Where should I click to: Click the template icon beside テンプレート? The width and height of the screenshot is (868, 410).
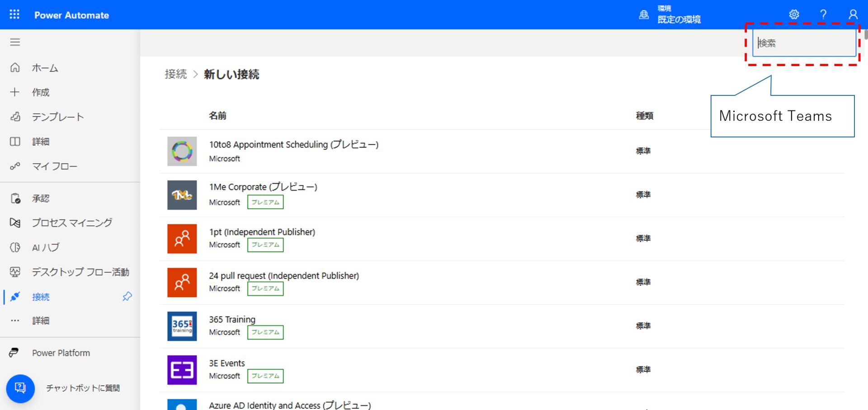15,117
